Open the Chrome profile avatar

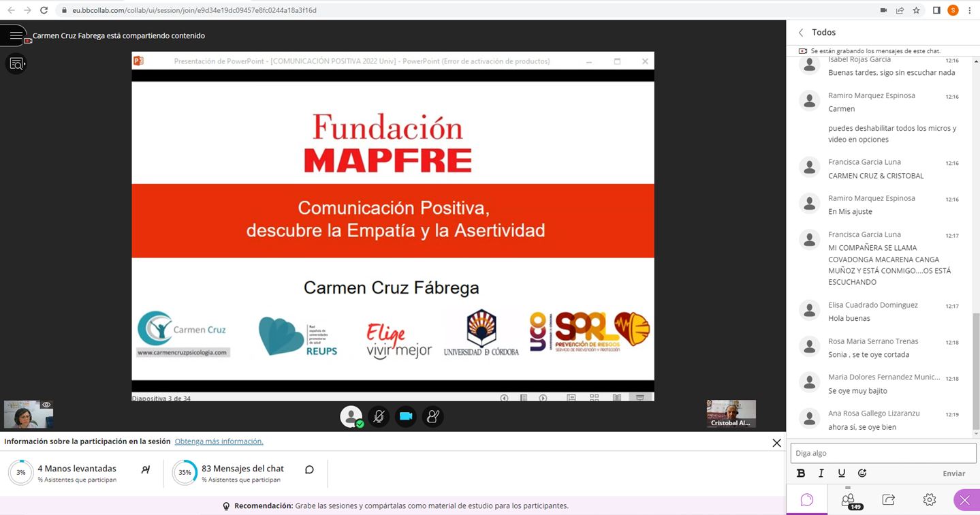click(953, 10)
